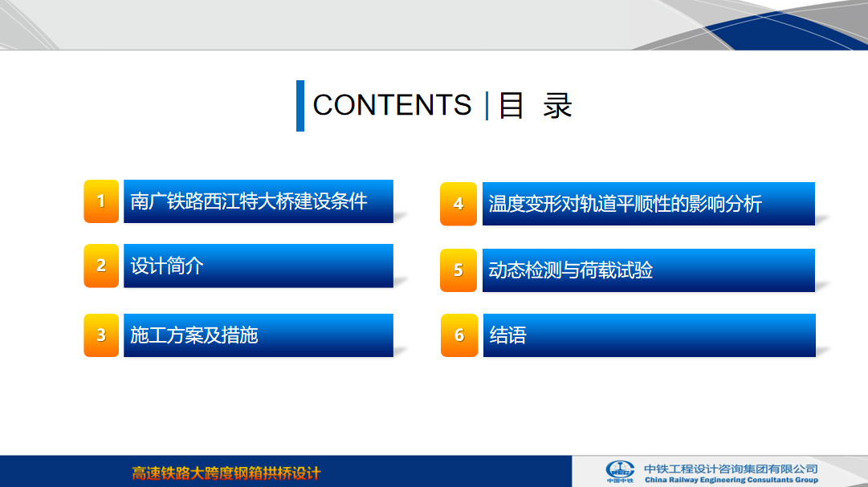868x487 pixels.
Task: Click the CONTENTS heading
Action: point(394,104)
